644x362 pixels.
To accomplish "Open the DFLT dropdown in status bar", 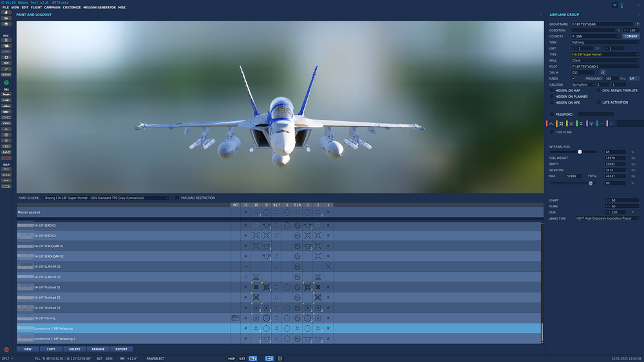I will point(7,359).
